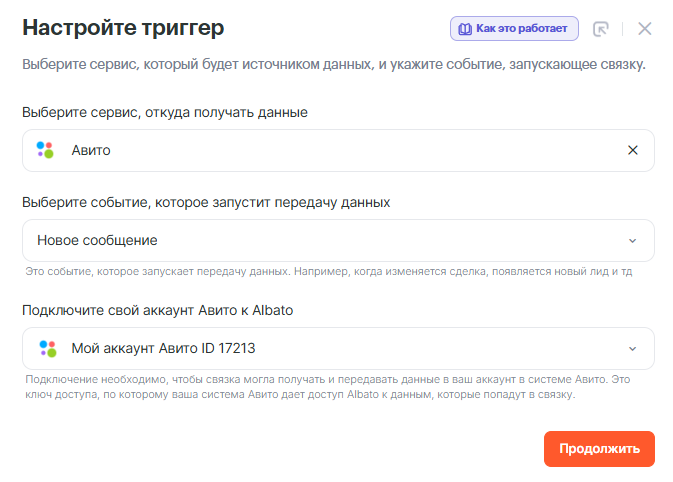Click the hint text below the event dropdown
Viewport: 673px width, 482px height.
[x=328, y=271]
